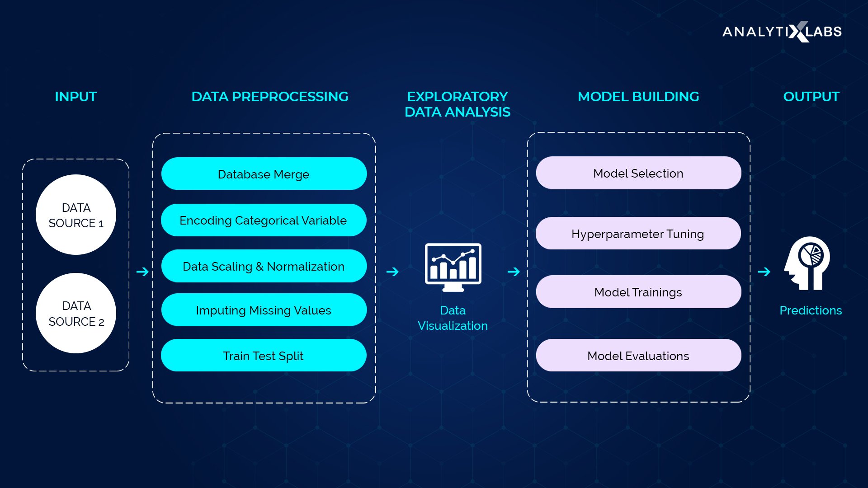Click Encoding Categorical Variable step

tap(264, 220)
